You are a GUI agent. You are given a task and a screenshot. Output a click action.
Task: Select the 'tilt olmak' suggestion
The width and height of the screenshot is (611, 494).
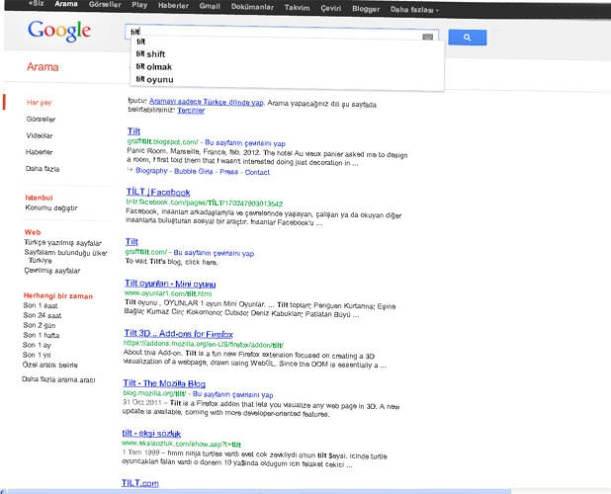point(154,67)
